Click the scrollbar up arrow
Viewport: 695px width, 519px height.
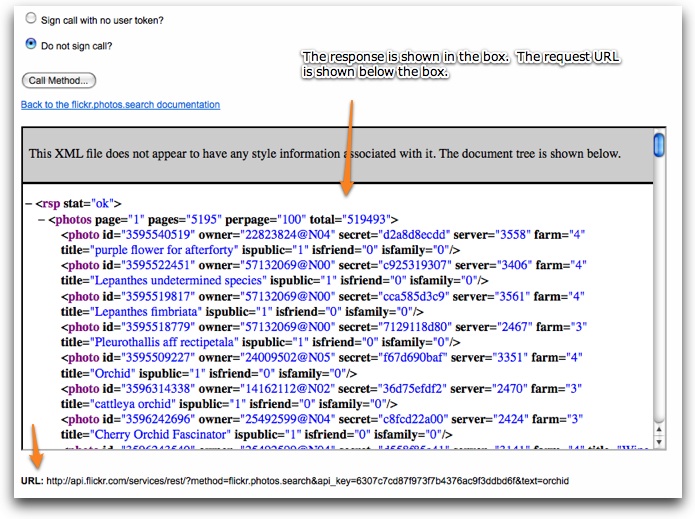pos(659,427)
